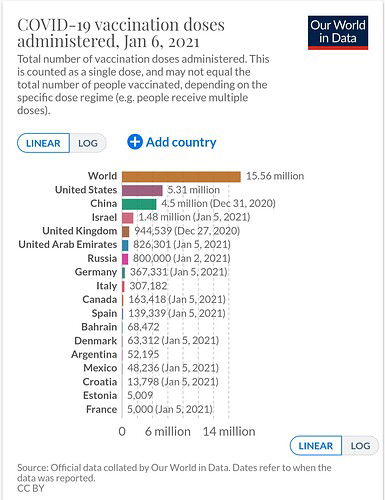Image resolution: width=385 pixels, height=500 pixels.
Task: Click the chart title heading
Action: pyautogui.click(x=121, y=33)
